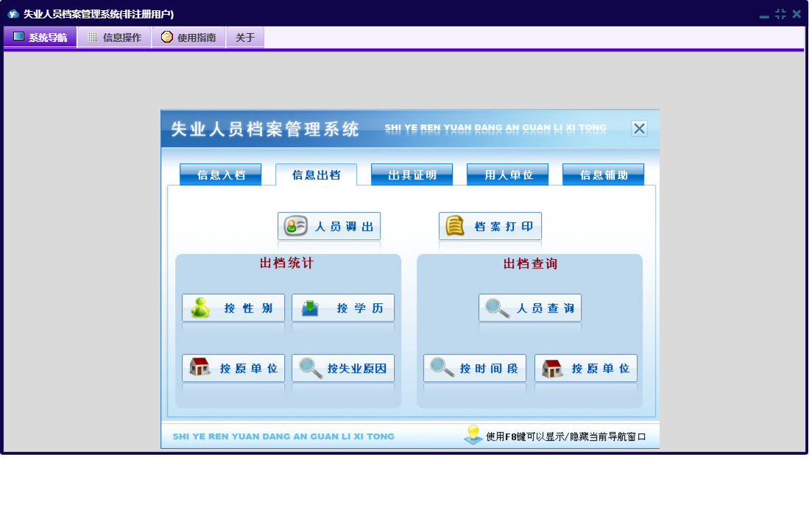Click the 按学历 download box icon
The width and height of the screenshot is (809, 532).
tap(310, 308)
